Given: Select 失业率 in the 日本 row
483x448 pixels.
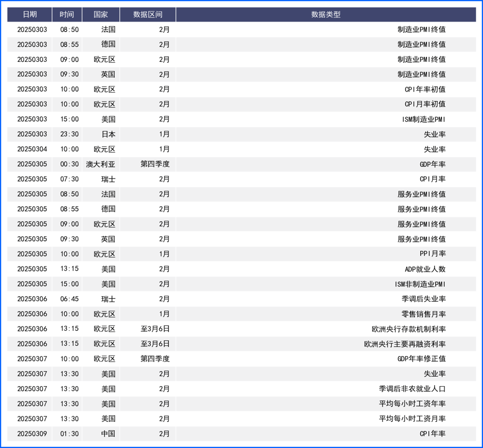Looking at the screenshot, I should (435, 134).
